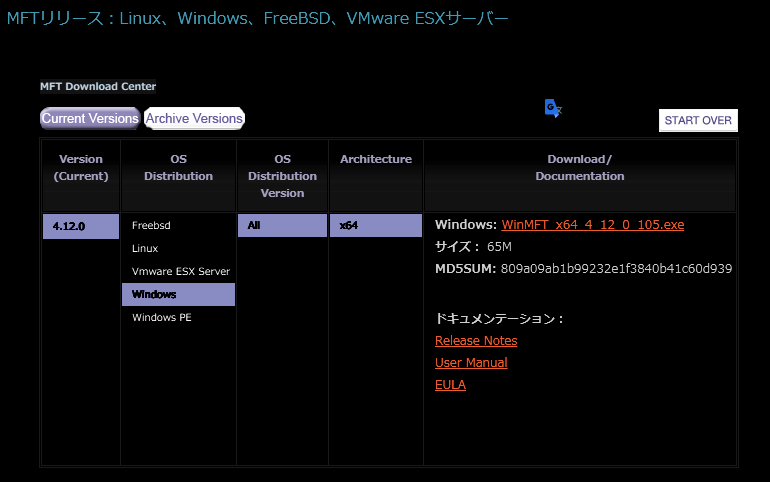Download WinMFT_x64_4_12_0_105.exe
Viewport: 770px width, 482px height.
tap(593, 225)
